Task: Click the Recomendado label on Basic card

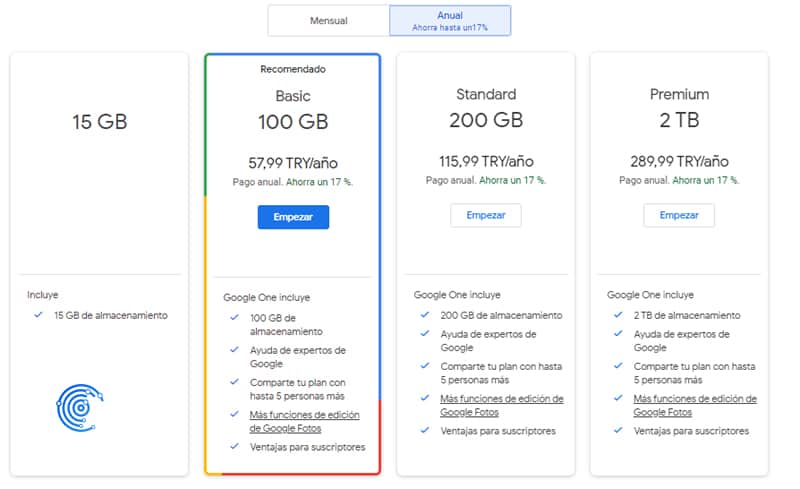Action: click(x=293, y=69)
